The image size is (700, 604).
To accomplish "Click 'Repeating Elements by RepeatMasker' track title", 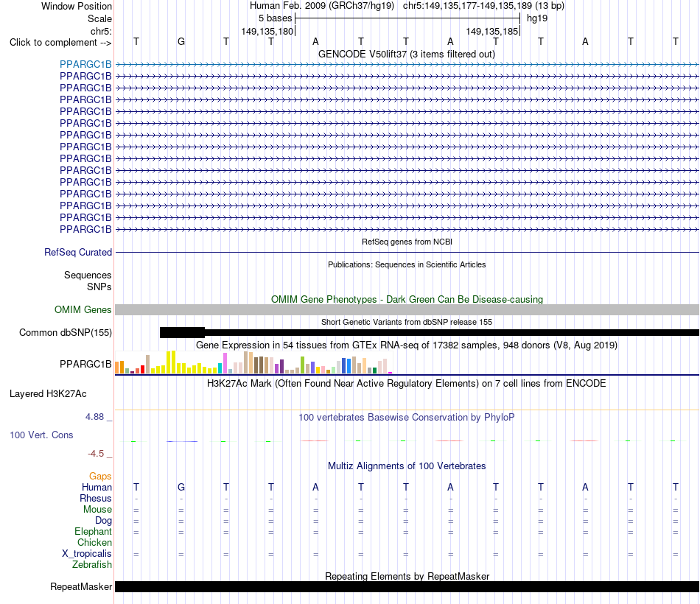I will tap(407, 576).
